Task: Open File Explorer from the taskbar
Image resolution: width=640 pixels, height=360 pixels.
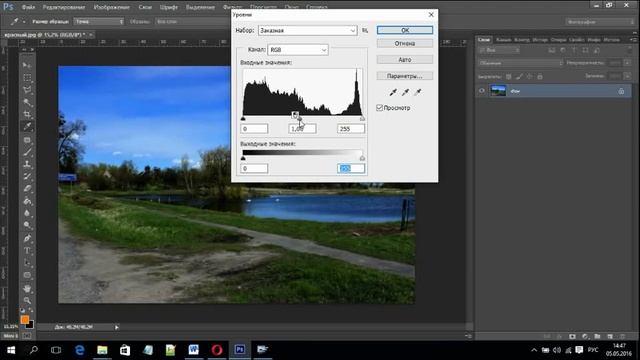Action: pos(102,350)
